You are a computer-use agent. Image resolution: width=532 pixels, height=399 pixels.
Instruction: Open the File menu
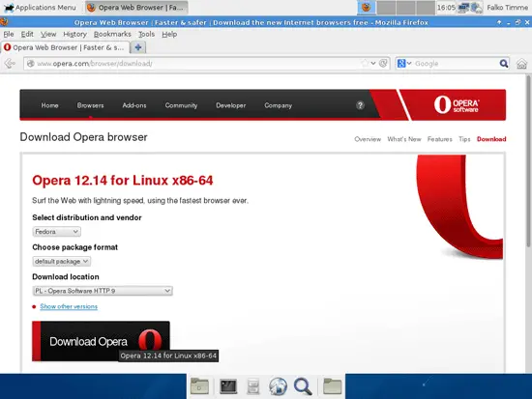coord(9,34)
